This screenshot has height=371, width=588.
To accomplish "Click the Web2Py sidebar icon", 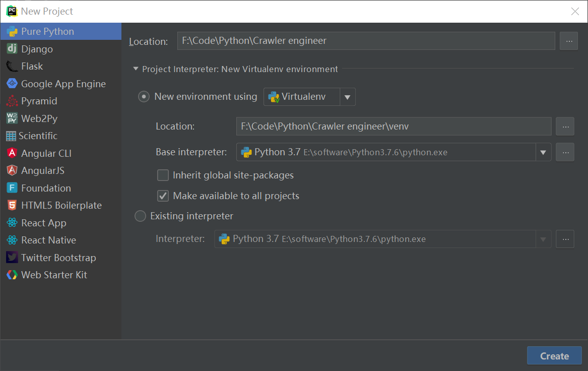I will 12,118.
